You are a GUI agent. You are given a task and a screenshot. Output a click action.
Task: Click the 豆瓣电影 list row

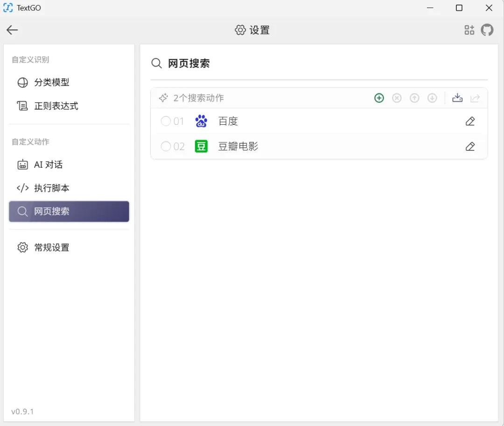(319, 146)
